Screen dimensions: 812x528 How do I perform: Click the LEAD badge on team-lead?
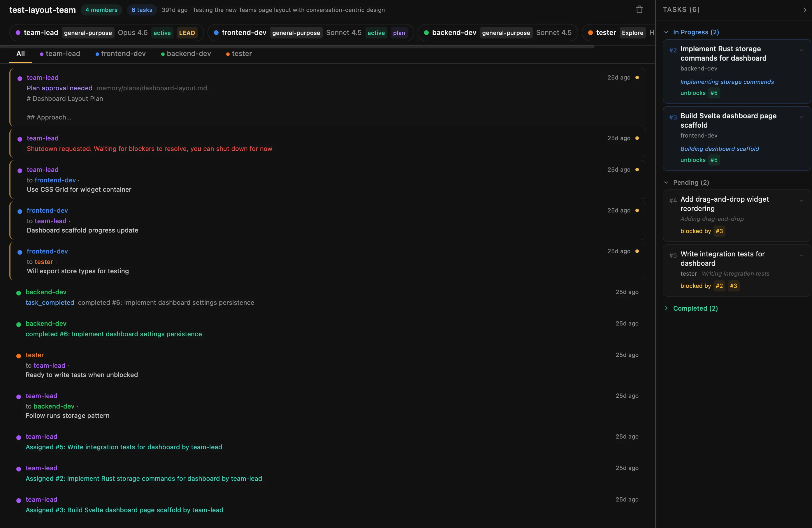tap(187, 33)
